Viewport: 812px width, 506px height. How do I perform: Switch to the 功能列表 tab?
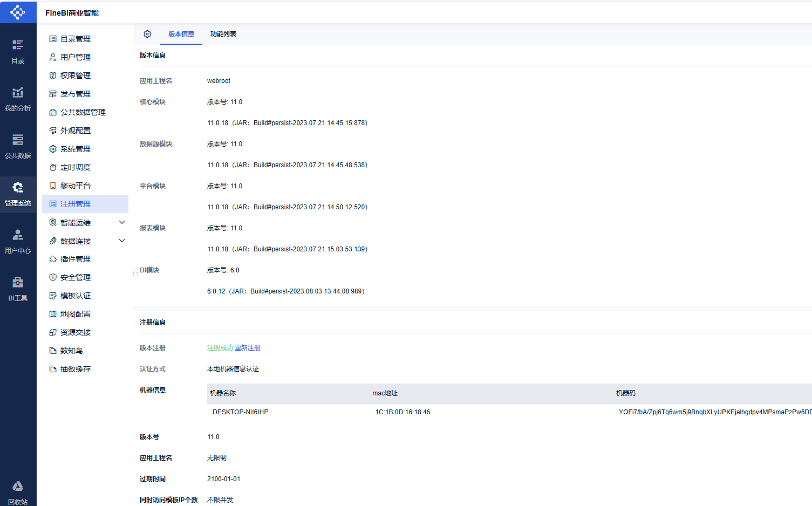223,34
